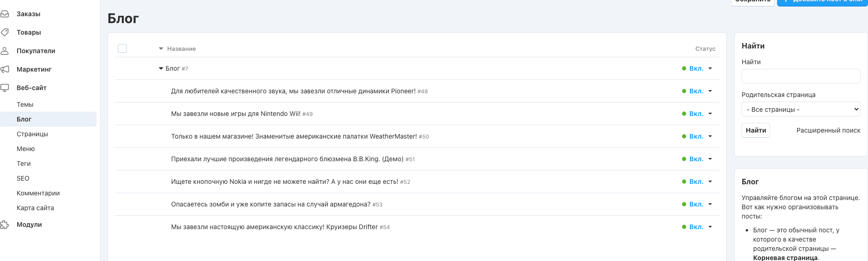The image size is (868, 261).
Task: Click Вкл. status label of post #52
Action: [x=696, y=182]
